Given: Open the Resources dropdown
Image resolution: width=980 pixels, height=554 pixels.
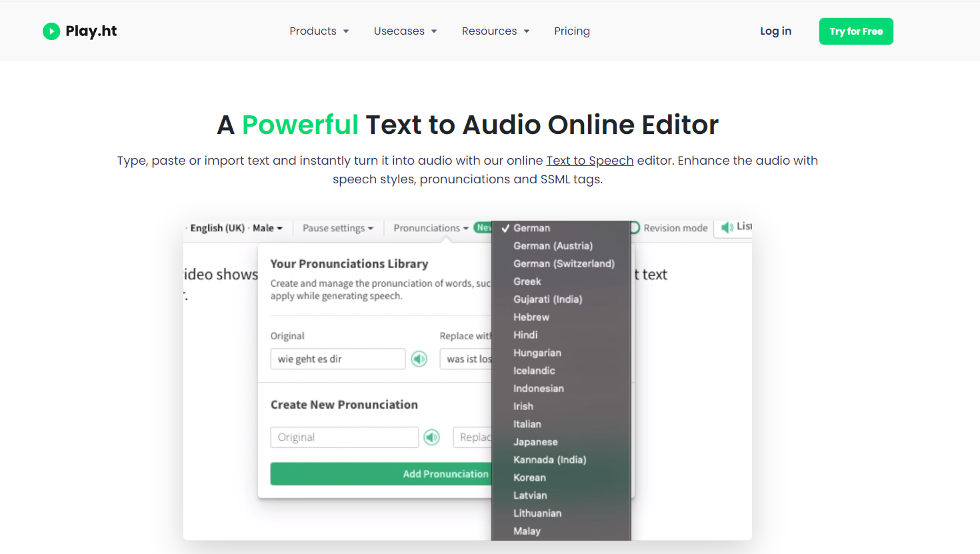Looking at the screenshot, I should 495,31.
